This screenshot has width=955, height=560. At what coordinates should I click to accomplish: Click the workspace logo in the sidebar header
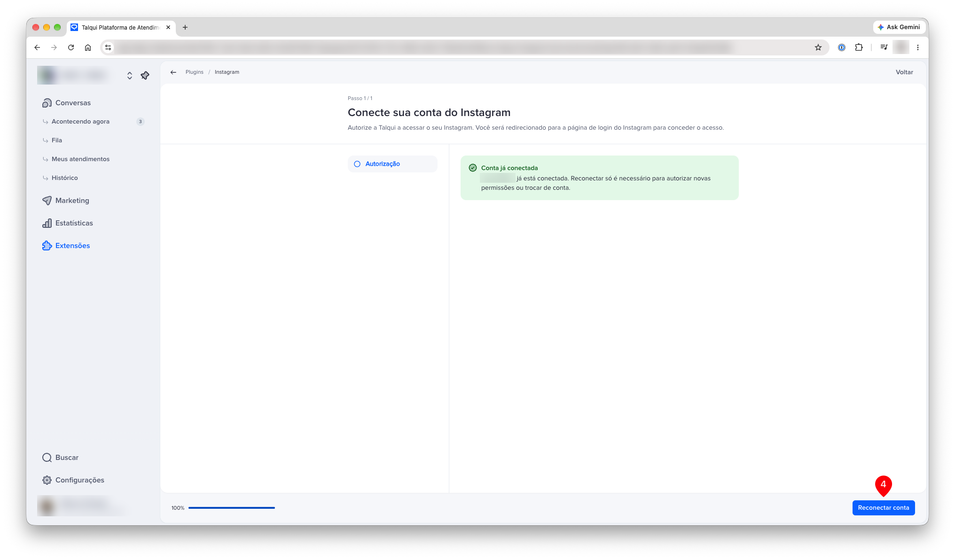point(47,75)
